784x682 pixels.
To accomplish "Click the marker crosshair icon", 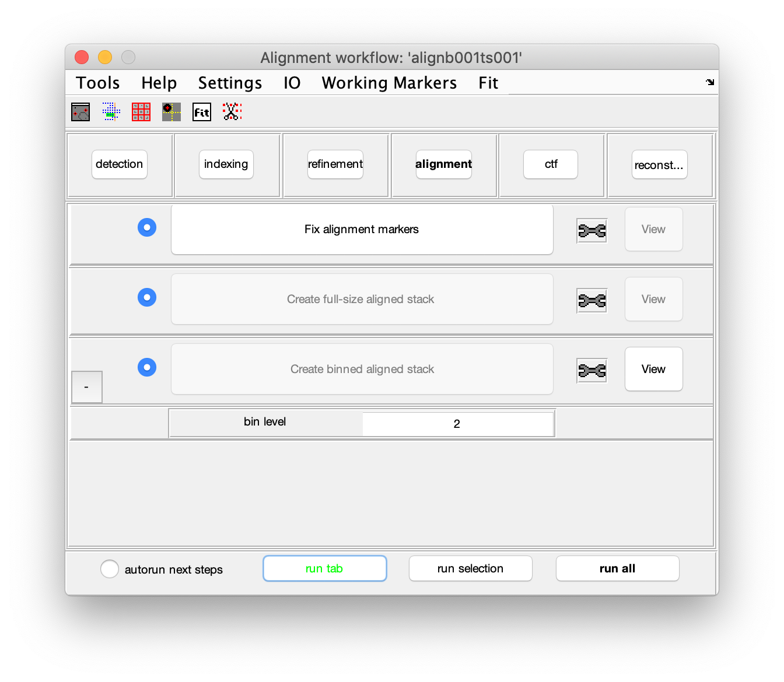I will (x=171, y=111).
